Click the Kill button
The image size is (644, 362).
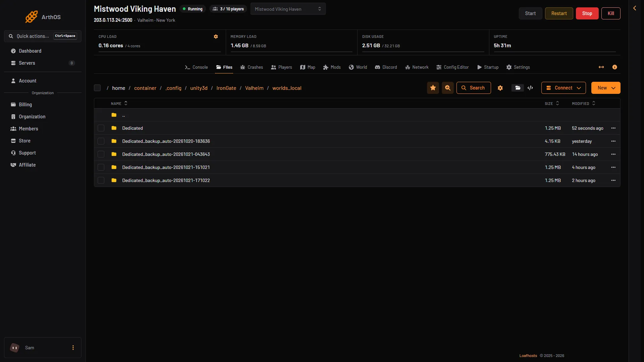(x=611, y=13)
